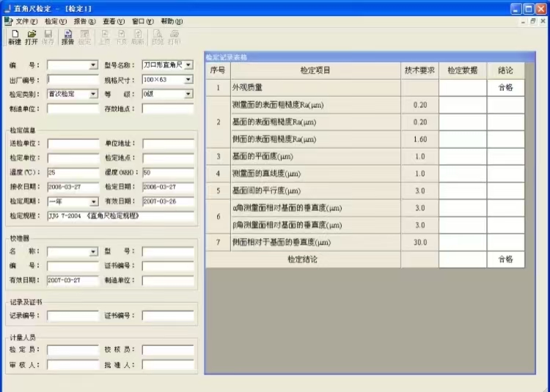Click the 技术要求 value 1.60
Image resolution: width=550 pixels, height=392 pixels.
click(420, 139)
